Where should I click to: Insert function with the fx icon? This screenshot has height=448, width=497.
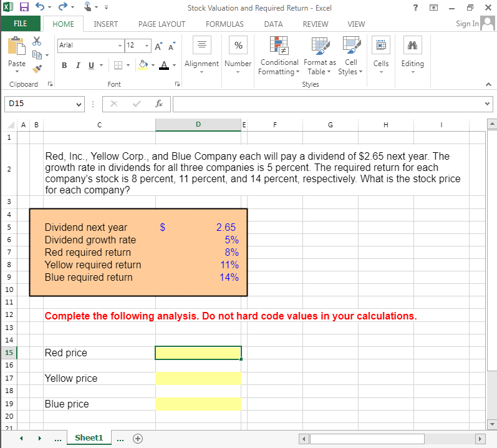[x=159, y=104]
